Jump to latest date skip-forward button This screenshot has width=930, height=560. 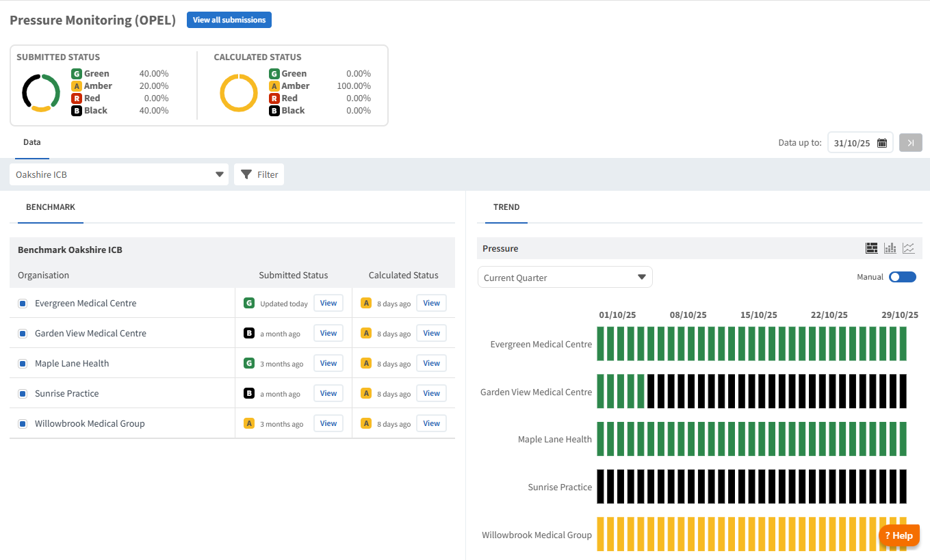(911, 143)
